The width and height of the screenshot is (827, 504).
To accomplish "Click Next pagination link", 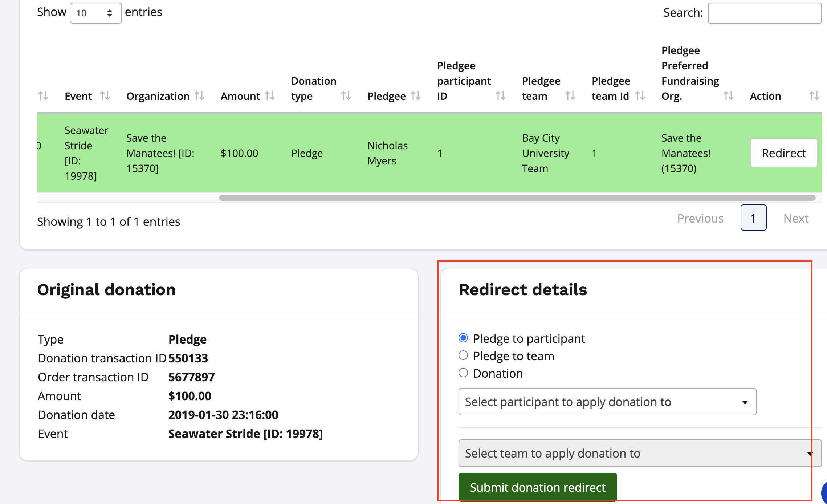I will [795, 219].
